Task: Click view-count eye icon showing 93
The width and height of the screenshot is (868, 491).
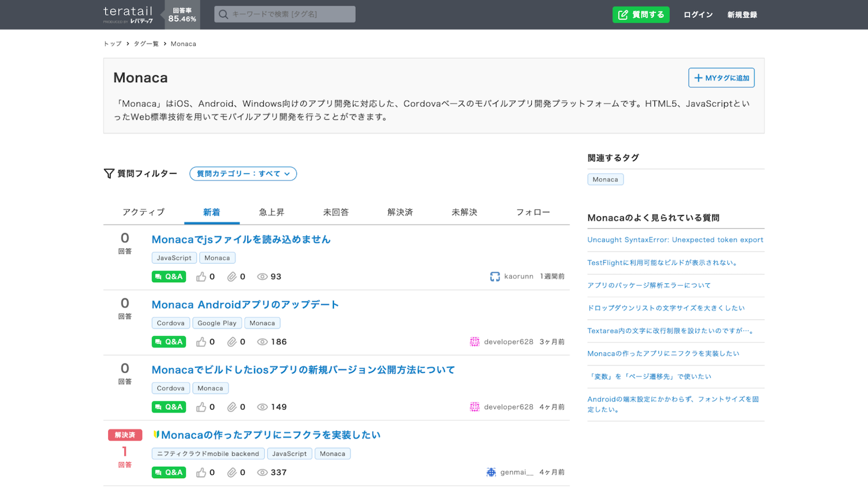Action: [x=262, y=277]
